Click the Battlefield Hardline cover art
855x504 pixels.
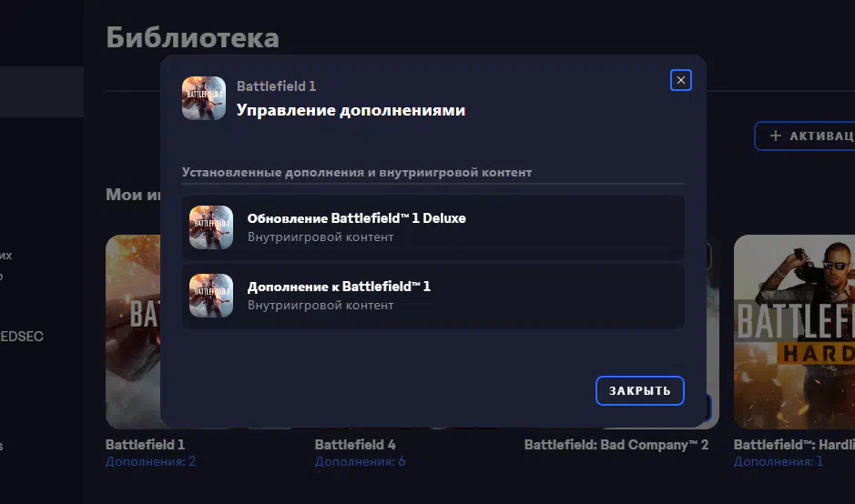[794, 331]
